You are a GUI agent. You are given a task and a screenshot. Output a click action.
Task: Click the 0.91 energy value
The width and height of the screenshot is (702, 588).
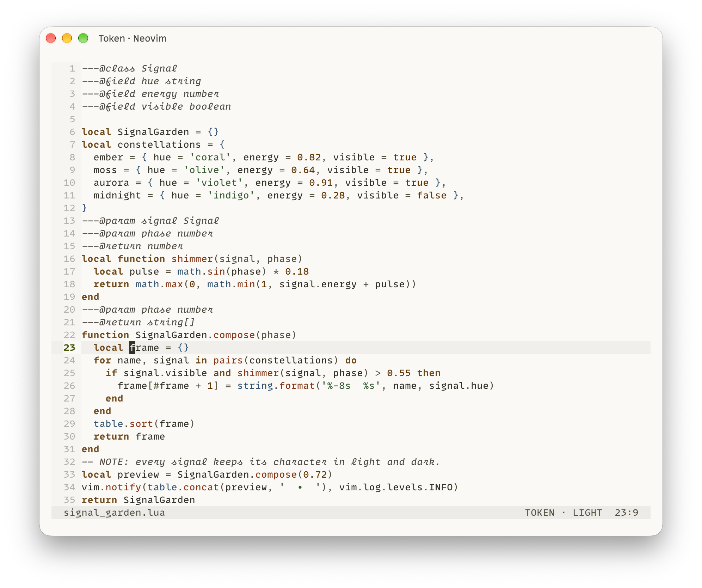(x=321, y=183)
